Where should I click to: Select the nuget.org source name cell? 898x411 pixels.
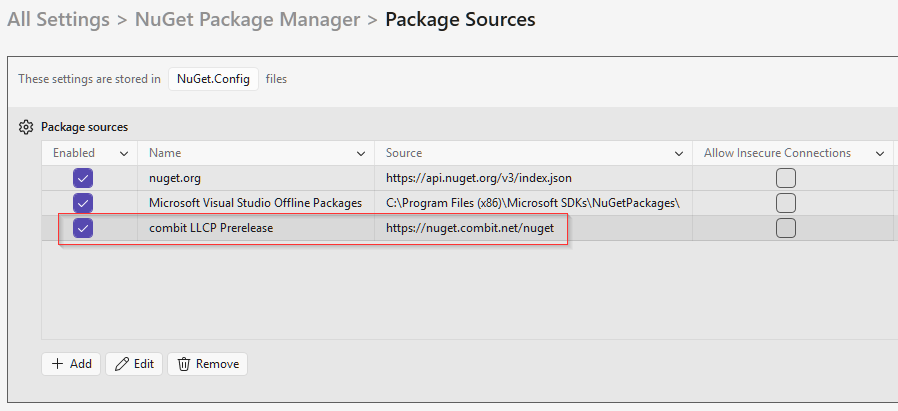pos(175,178)
